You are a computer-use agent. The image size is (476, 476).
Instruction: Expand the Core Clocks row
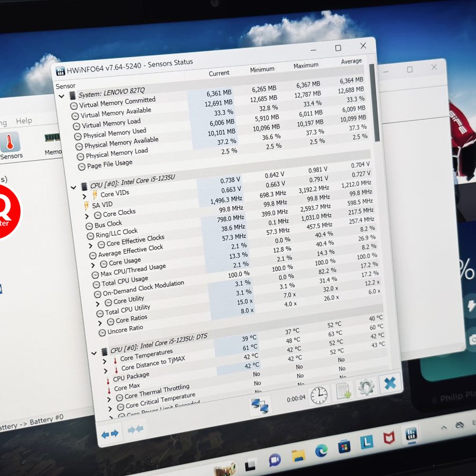pos(87,216)
